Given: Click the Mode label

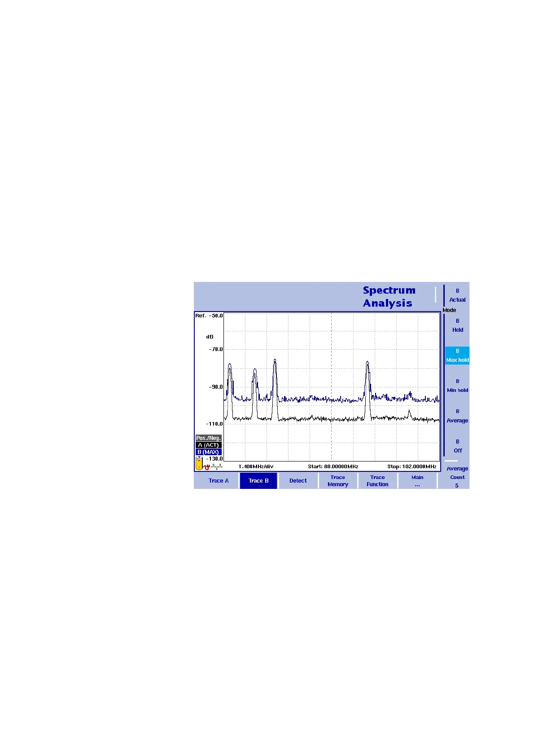Looking at the screenshot, I should click(449, 310).
